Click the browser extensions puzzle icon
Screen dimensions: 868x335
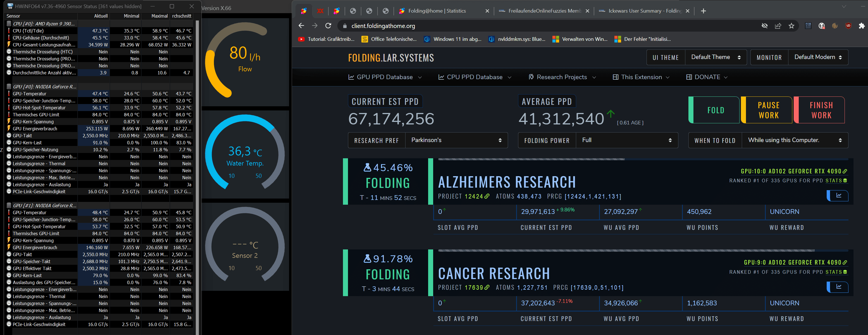862,26
